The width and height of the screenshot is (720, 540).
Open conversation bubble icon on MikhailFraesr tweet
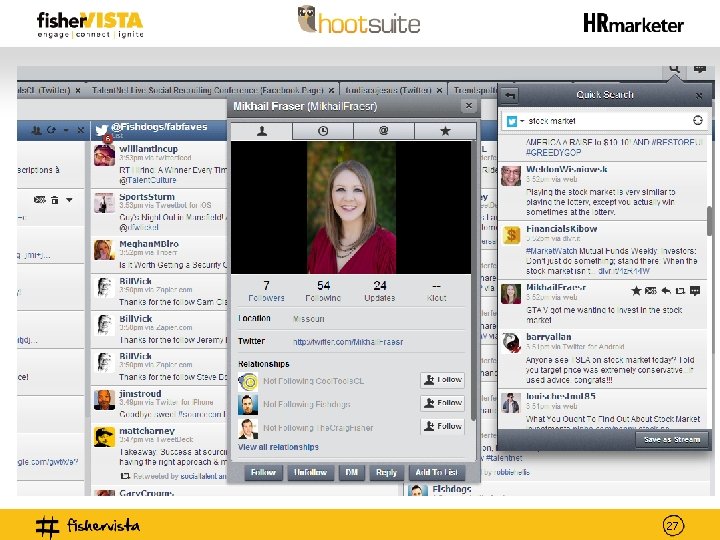tap(695, 291)
